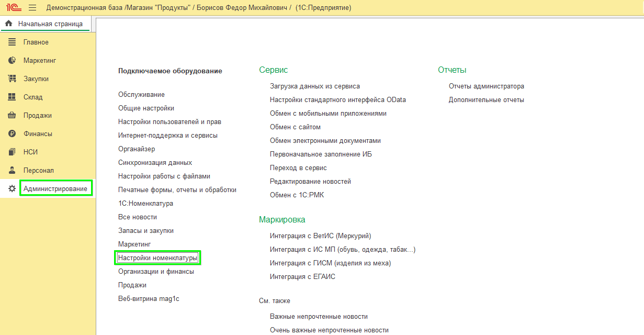Open Обмен с мобильными приложениями
Image resolution: width=644 pixels, height=335 pixels.
coord(328,113)
